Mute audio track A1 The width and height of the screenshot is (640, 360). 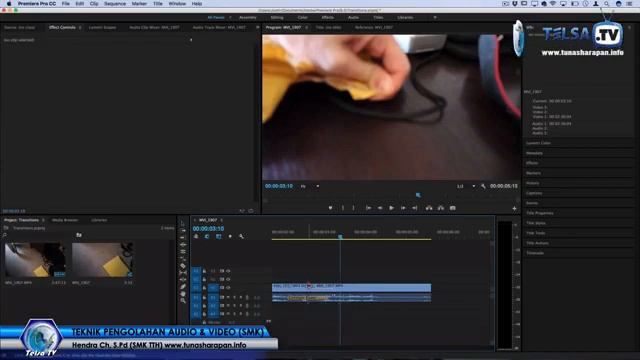tap(228, 297)
